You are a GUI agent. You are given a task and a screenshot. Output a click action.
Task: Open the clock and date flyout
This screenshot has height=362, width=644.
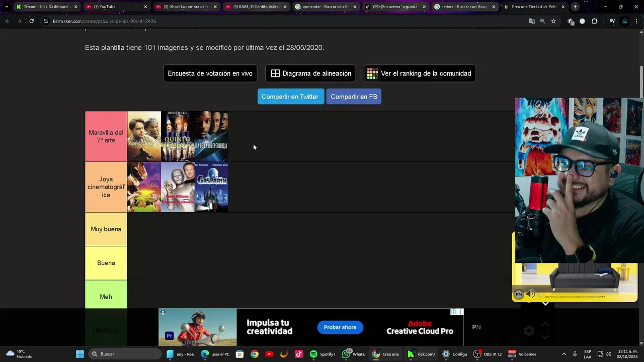pos(627,354)
